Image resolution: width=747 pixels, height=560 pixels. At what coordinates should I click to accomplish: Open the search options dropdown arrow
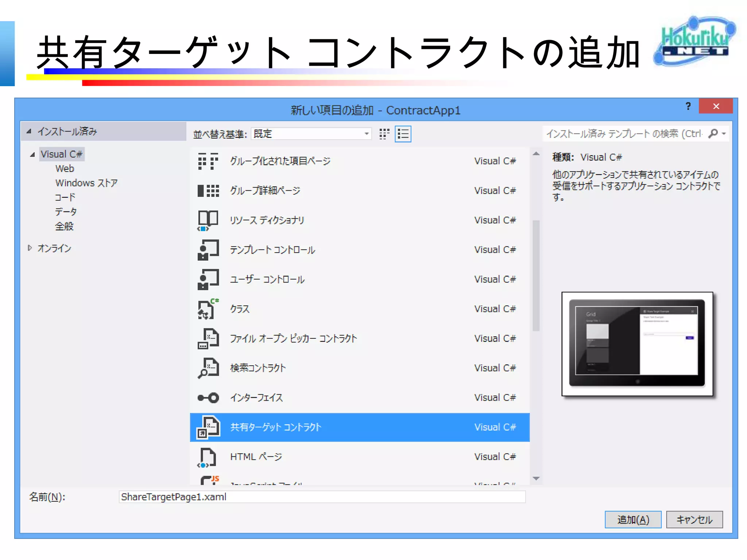(x=724, y=134)
